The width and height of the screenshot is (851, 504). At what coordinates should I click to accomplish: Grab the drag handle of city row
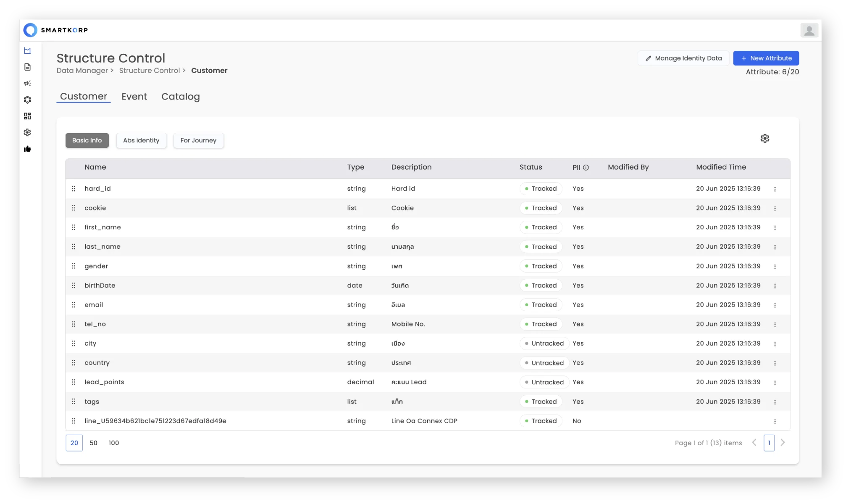tap(74, 343)
